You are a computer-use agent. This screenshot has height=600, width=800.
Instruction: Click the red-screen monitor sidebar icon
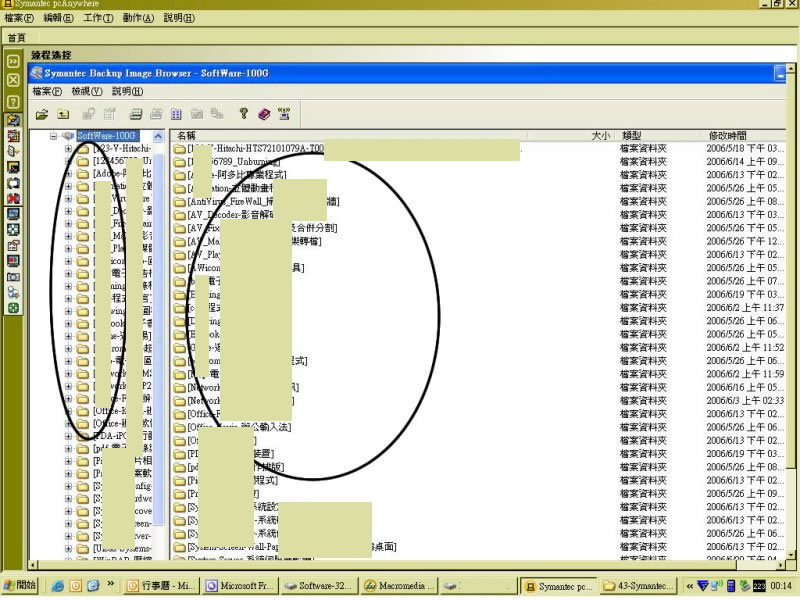click(13, 261)
